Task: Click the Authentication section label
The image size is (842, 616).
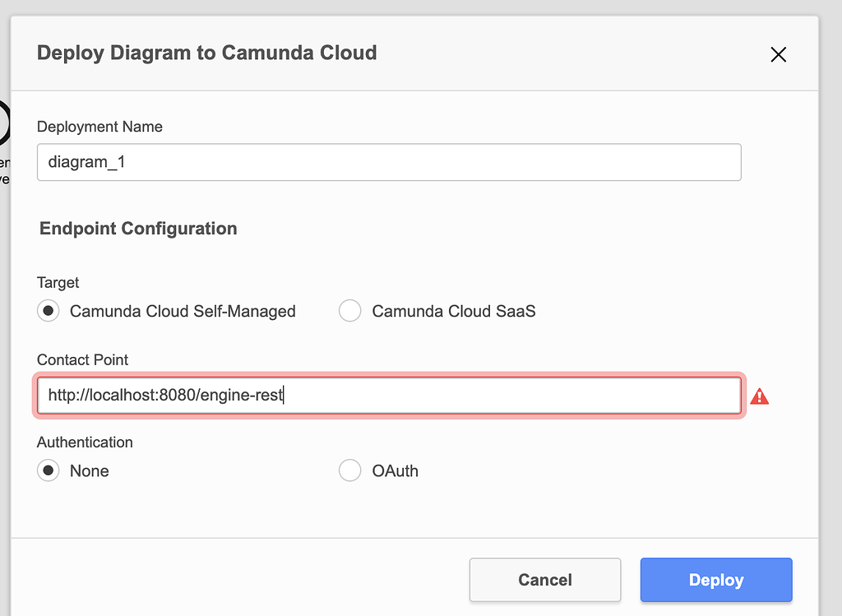Action: (x=85, y=442)
